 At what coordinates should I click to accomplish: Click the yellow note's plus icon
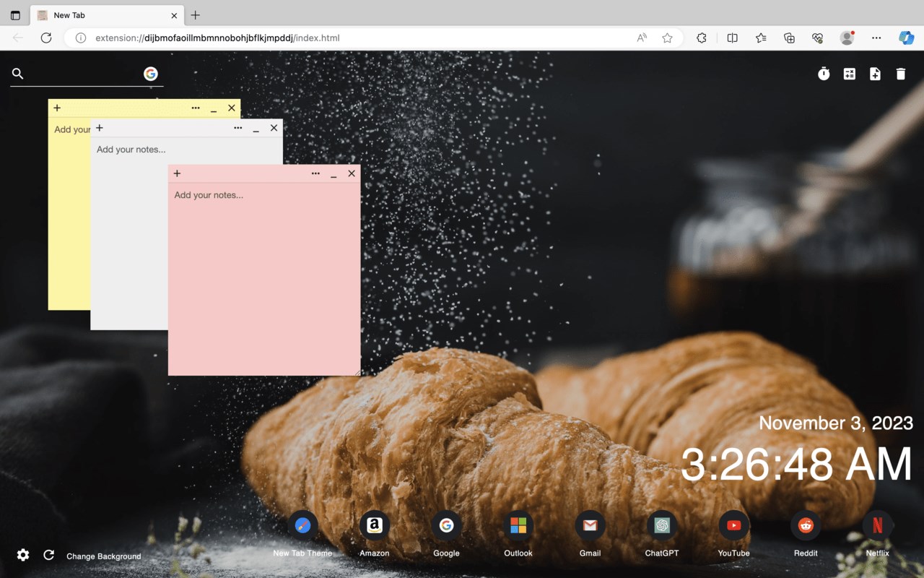[57, 108]
